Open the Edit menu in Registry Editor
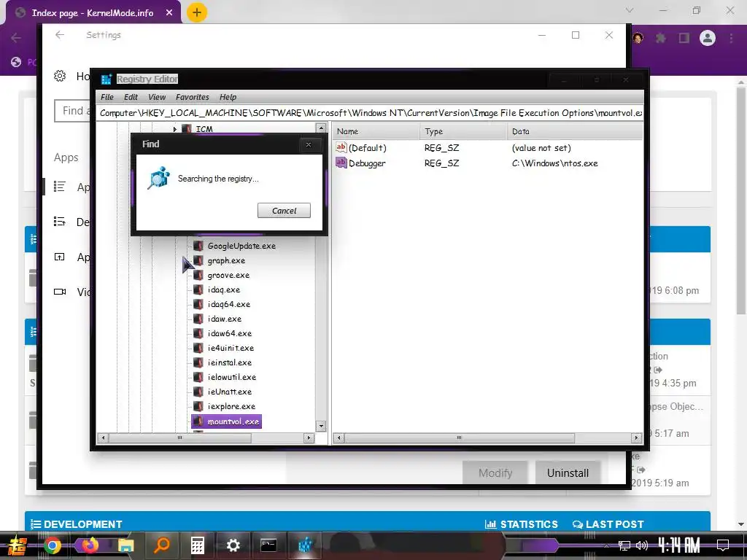This screenshot has width=747, height=560. tap(131, 97)
